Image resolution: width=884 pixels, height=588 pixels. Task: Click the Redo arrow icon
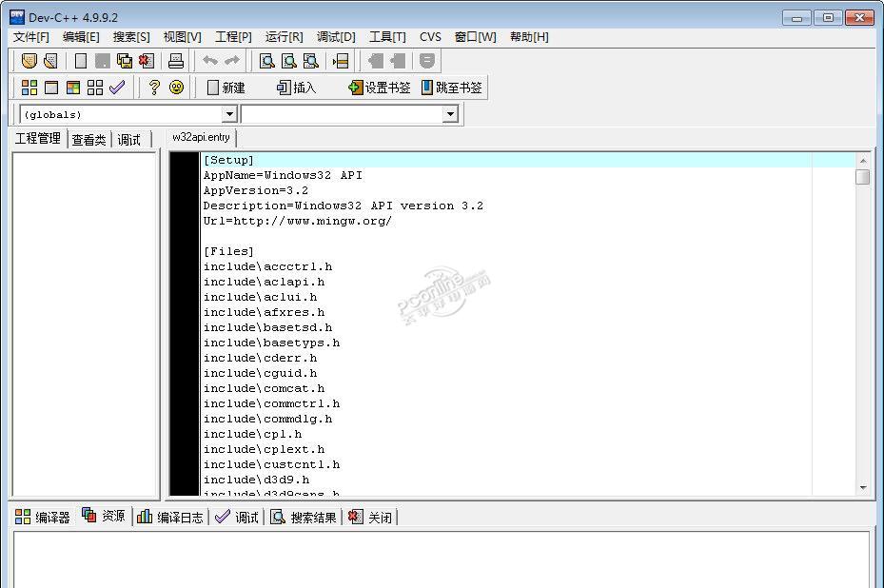coord(232,60)
